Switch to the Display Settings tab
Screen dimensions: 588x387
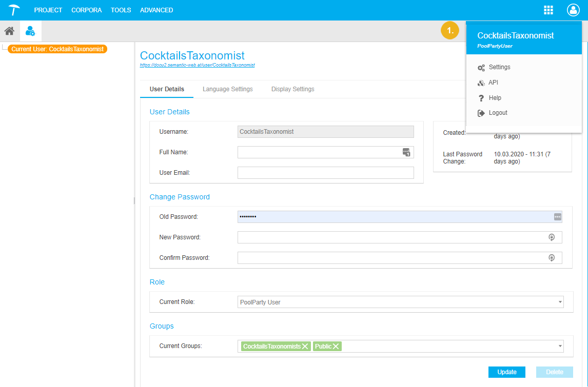(x=293, y=89)
